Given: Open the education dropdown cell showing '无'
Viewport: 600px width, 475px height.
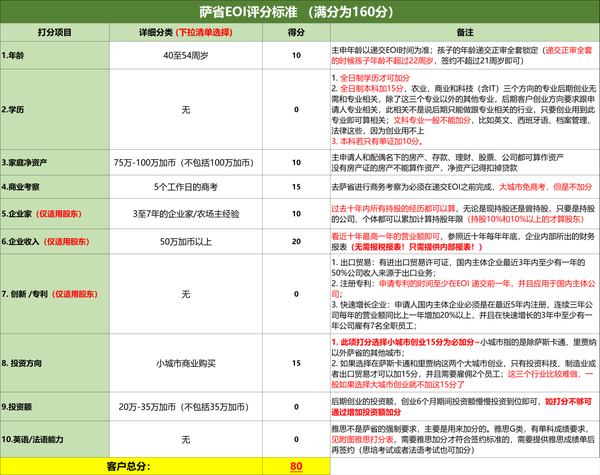Looking at the screenshot, I should pyautogui.click(x=186, y=110).
